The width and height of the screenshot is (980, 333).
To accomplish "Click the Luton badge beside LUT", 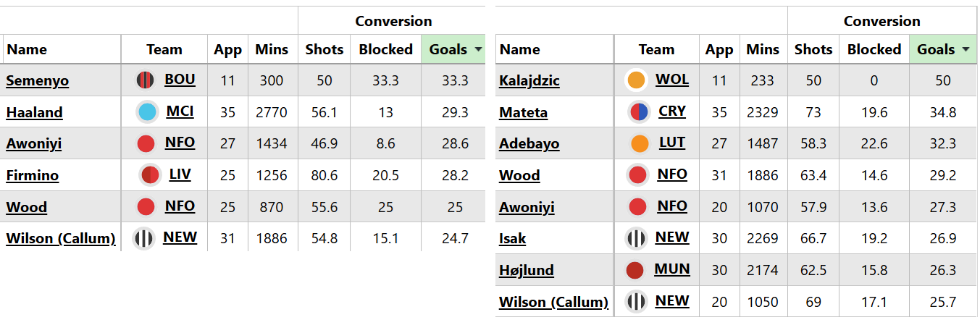I will point(640,143).
